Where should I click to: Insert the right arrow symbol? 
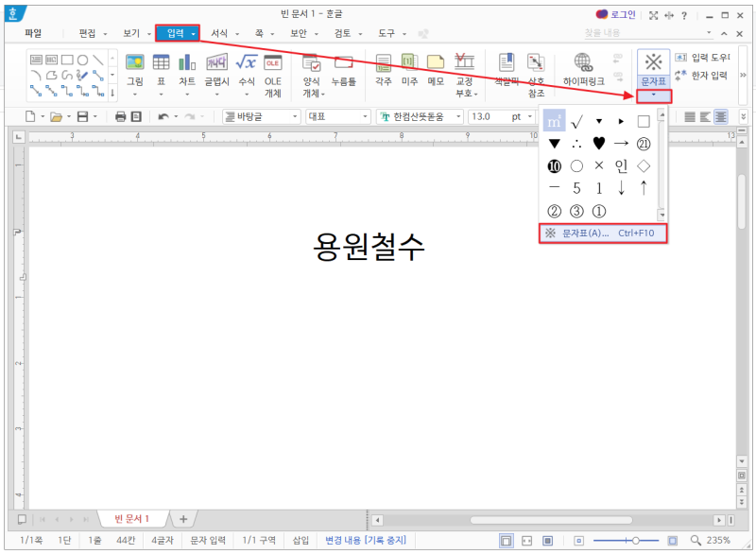(x=621, y=143)
